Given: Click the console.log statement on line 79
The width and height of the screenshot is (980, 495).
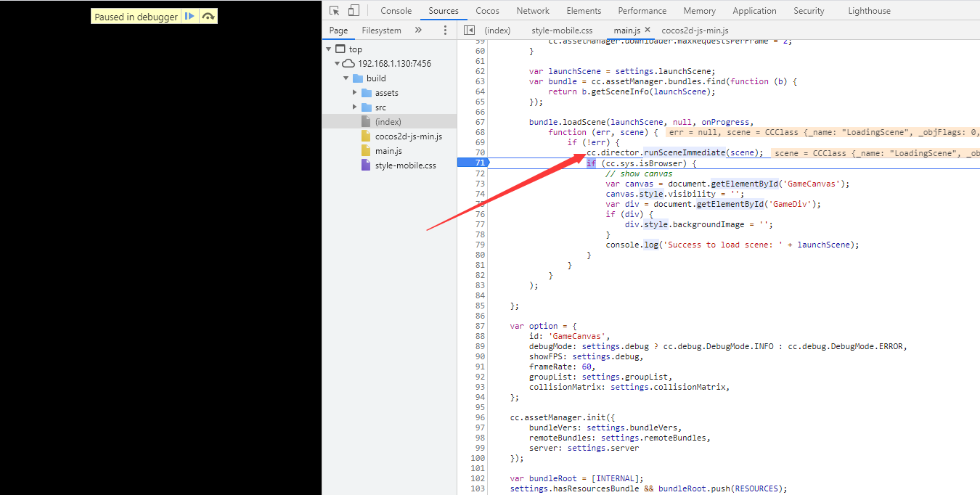Looking at the screenshot, I should pyautogui.click(x=732, y=245).
